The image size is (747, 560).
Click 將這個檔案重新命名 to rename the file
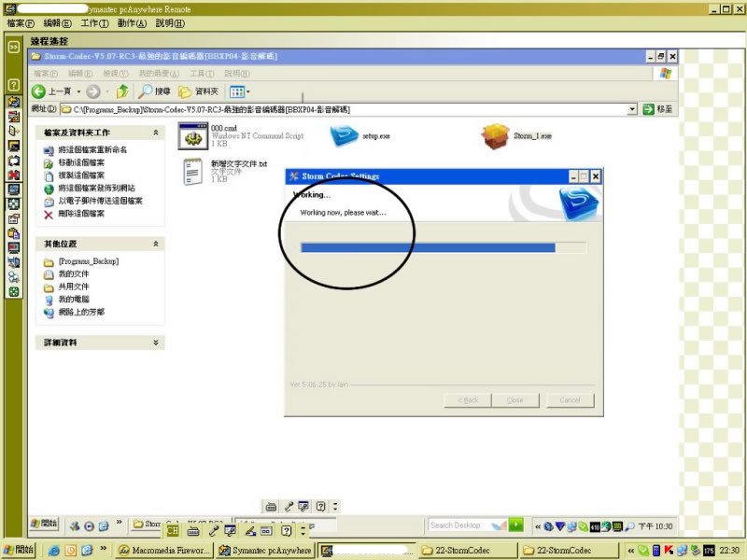tap(92, 150)
